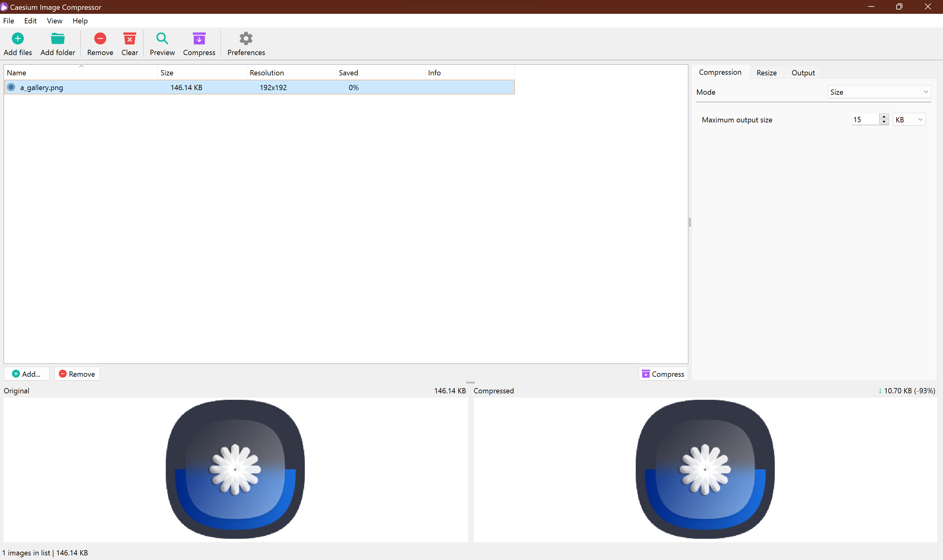Click the Add... button below the list

point(26,374)
